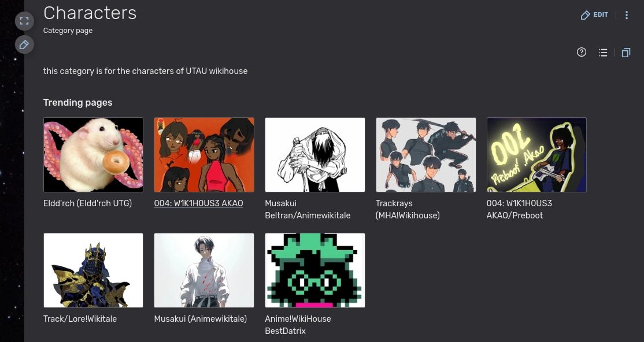Open the Anime!WikiHouse BestDatrix text link
The height and width of the screenshot is (342, 644).
pyautogui.click(x=298, y=325)
